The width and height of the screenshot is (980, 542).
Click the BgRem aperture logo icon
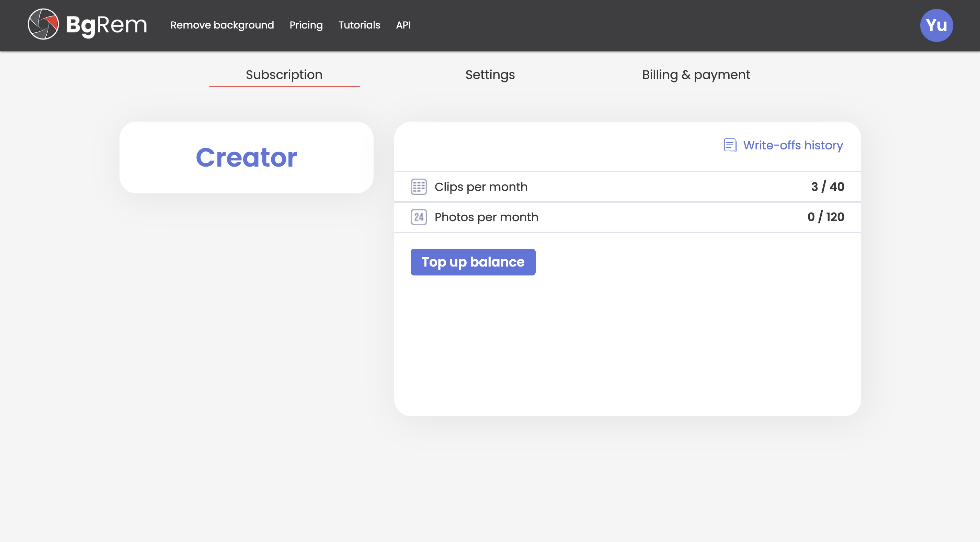click(x=43, y=24)
